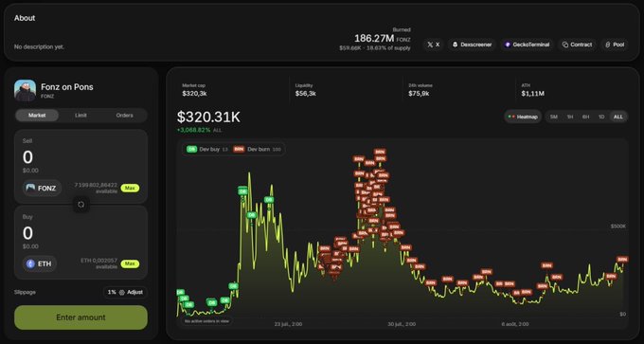The image size is (644, 344).
Task: Click the 23 juil., 2:00 date label
Action: click(x=288, y=324)
